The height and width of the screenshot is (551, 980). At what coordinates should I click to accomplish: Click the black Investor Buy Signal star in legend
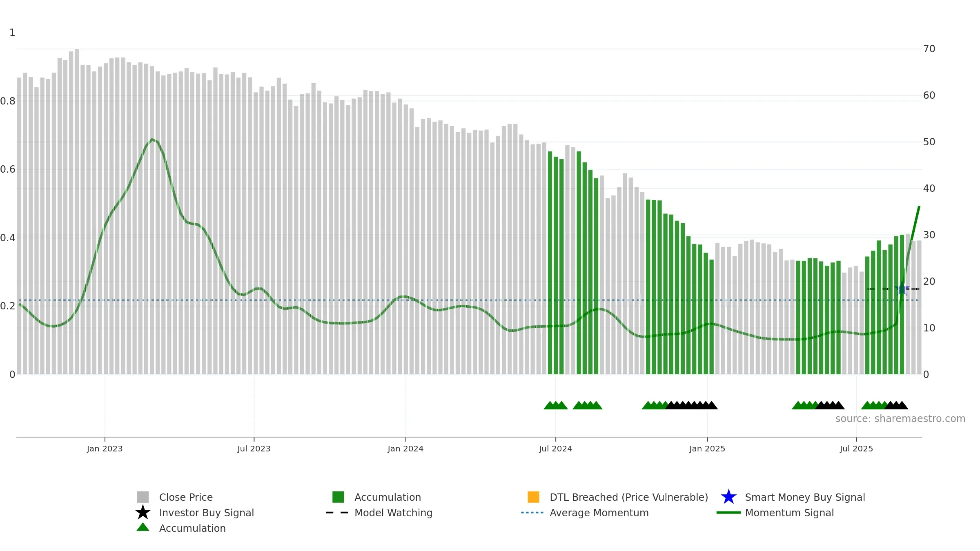pos(143,513)
